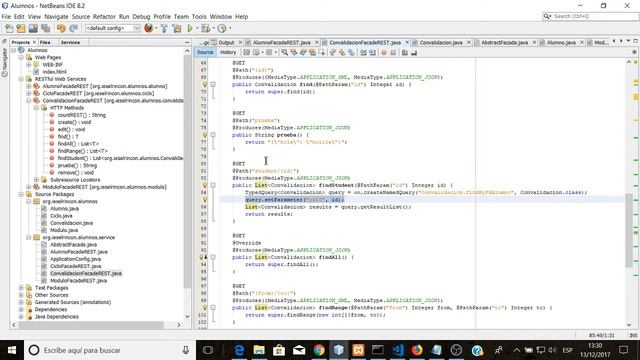Viewport: 640px width, 360px height.
Task: Click the Build Project hammer icon
Action: (164, 28)
